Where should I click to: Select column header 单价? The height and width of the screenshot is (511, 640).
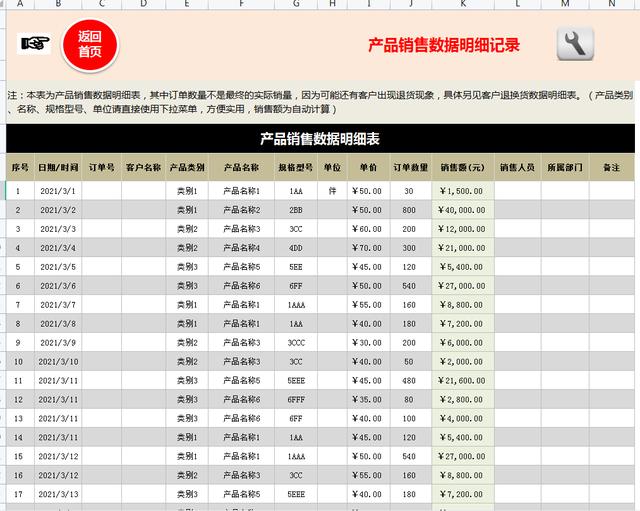[369, 167]
